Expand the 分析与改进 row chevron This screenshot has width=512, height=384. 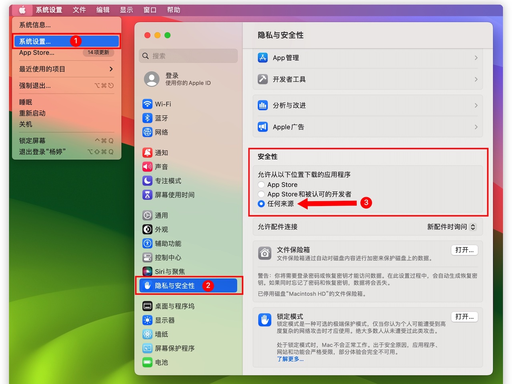point(476,105)
